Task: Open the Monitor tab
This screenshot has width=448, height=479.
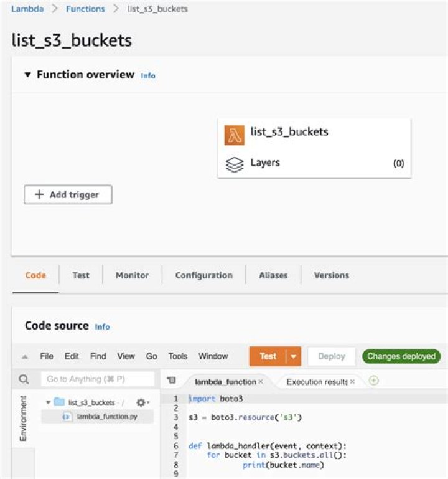Action: (133, 275)
